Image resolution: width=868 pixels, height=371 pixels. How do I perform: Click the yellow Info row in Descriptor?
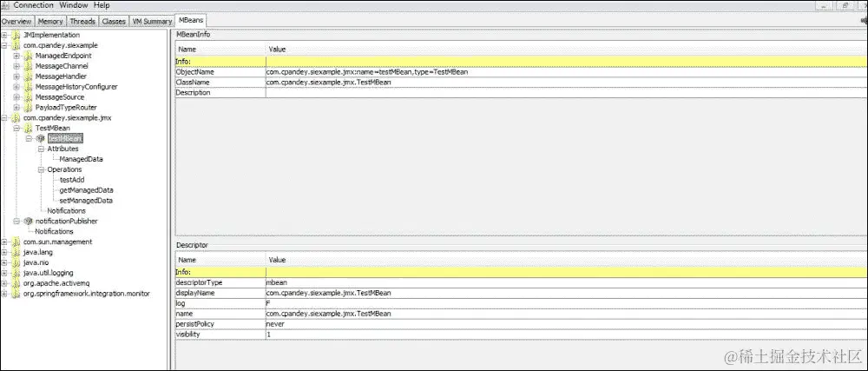pyautogui.click(x=521, y=272)
